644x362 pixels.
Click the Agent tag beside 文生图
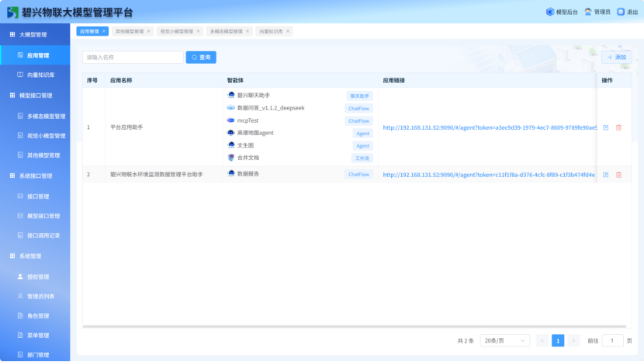362,145
